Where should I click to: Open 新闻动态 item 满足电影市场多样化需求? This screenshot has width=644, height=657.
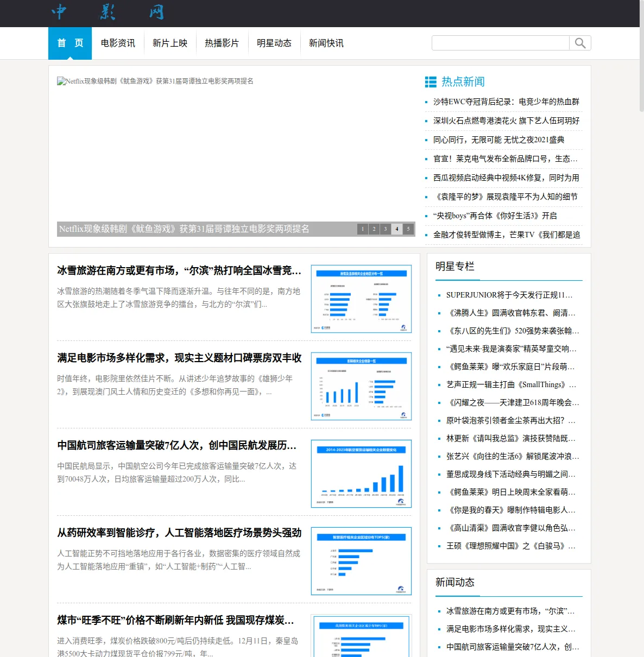click(511, 629)
